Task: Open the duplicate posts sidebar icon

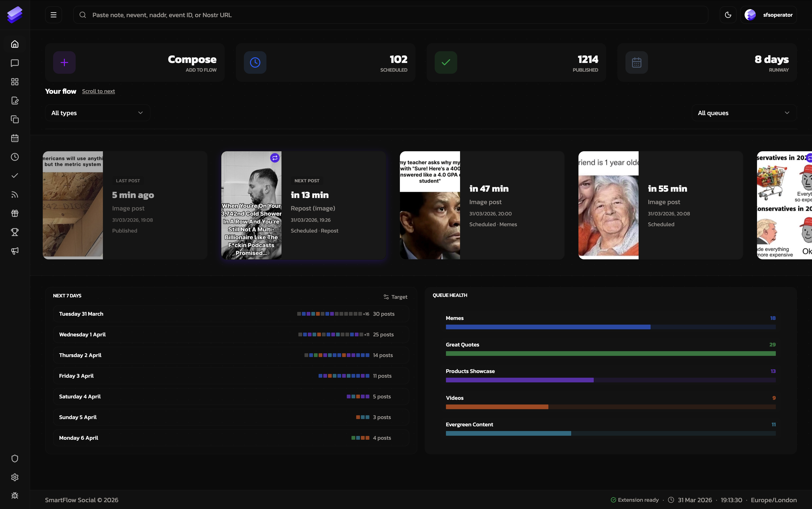Action: [x=15, y=119]
